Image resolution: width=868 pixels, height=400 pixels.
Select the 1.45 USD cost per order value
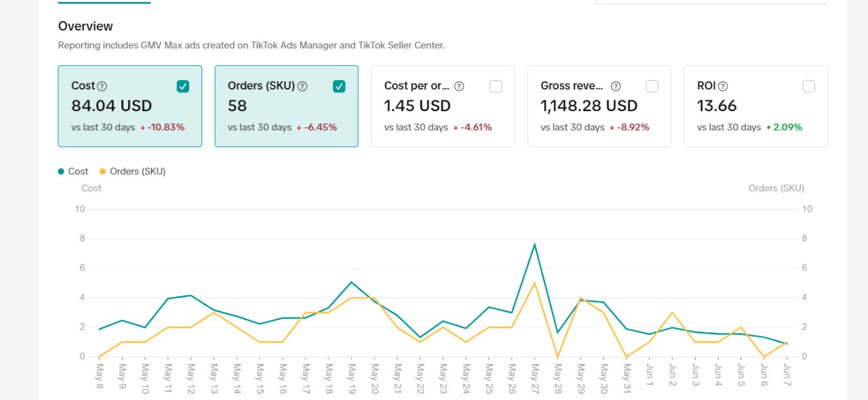point(417,106)
